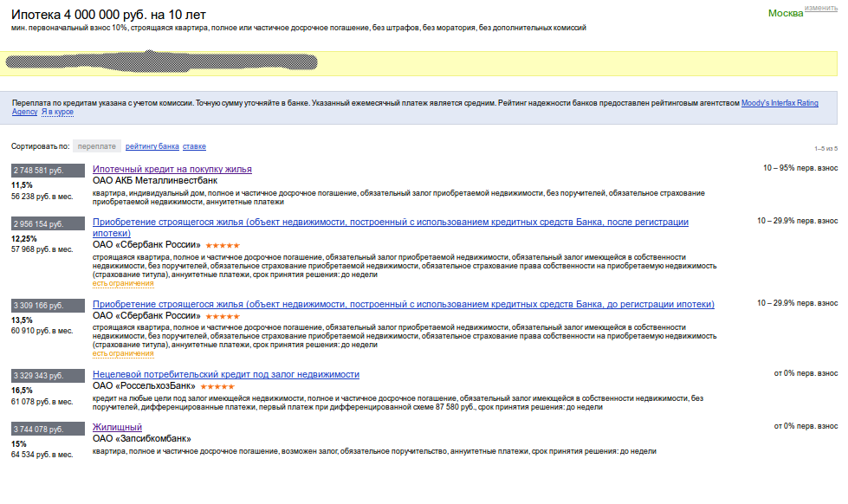Click monthly payment 60 910 руб. в мес.

(42, 331)
